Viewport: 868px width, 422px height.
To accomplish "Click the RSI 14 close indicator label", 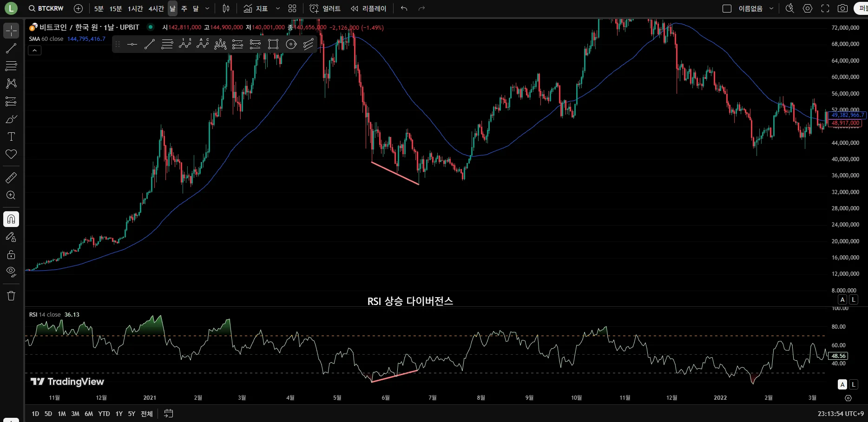I will tap(45, 315).
